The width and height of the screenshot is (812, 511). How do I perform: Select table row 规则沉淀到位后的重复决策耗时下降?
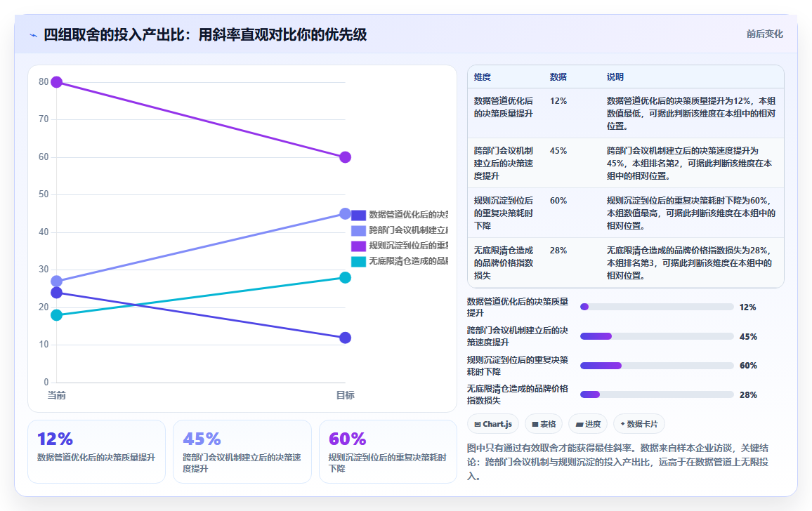point(626,213)
